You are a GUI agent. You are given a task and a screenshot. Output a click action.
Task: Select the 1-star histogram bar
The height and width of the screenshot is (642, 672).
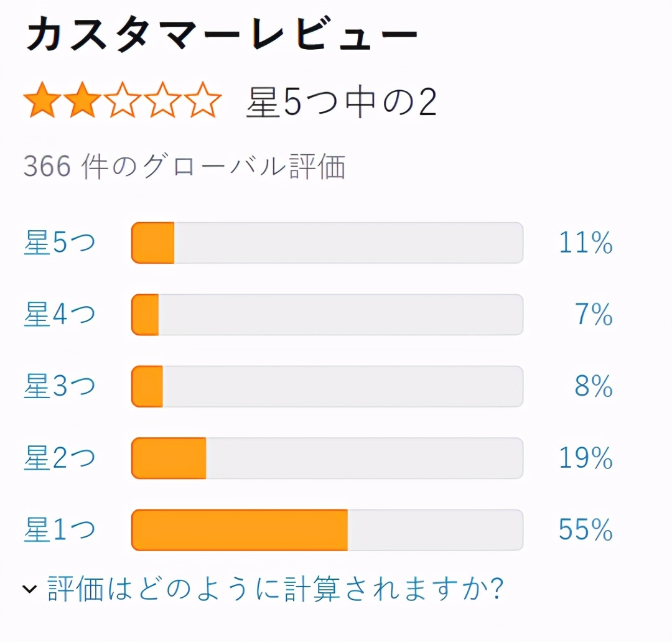pyautogui.click(x=327, y=530)
